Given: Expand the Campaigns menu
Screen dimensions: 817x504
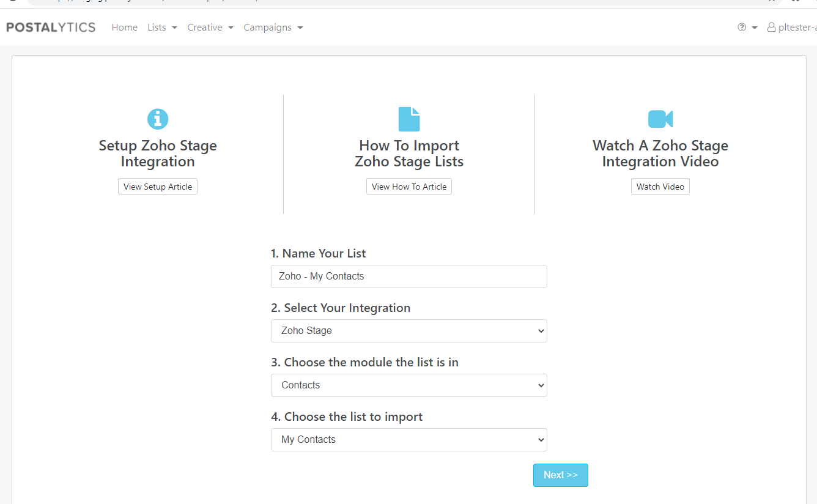Looking at the screenshot, I should [273, 28].
